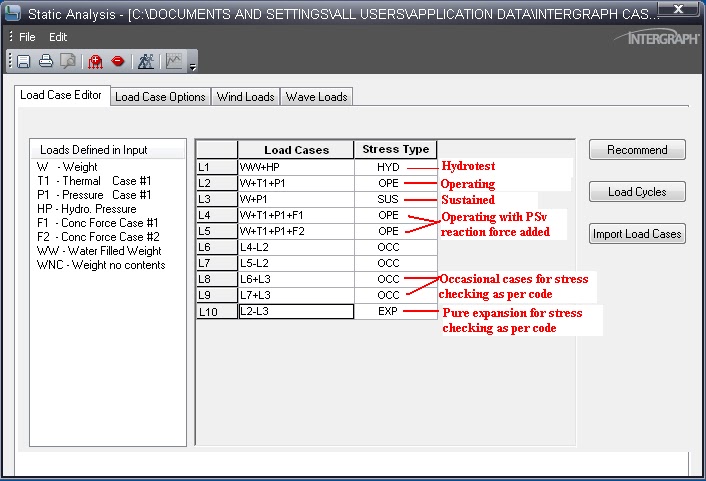Switch to the Load Case Options tab

pos(160,97)
